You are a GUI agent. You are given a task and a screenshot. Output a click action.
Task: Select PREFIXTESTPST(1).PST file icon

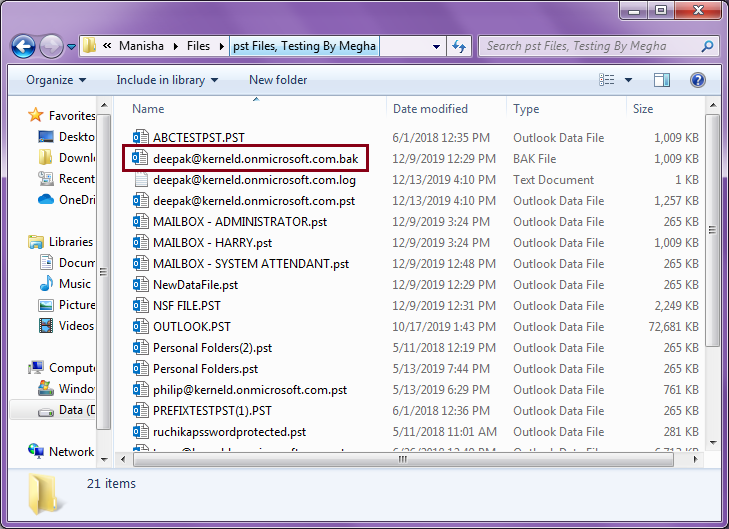tap(140, 410)
